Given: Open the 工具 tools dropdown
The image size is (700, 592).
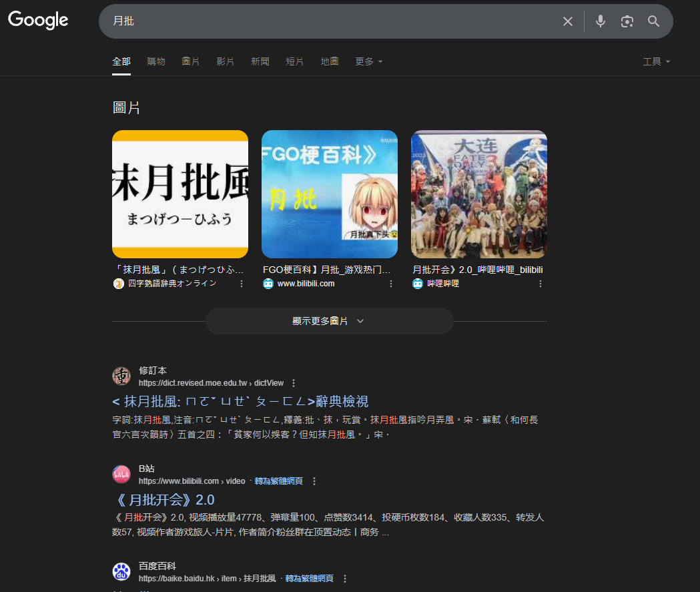Looking at the screenshot, I should click(x=656, y=61).
